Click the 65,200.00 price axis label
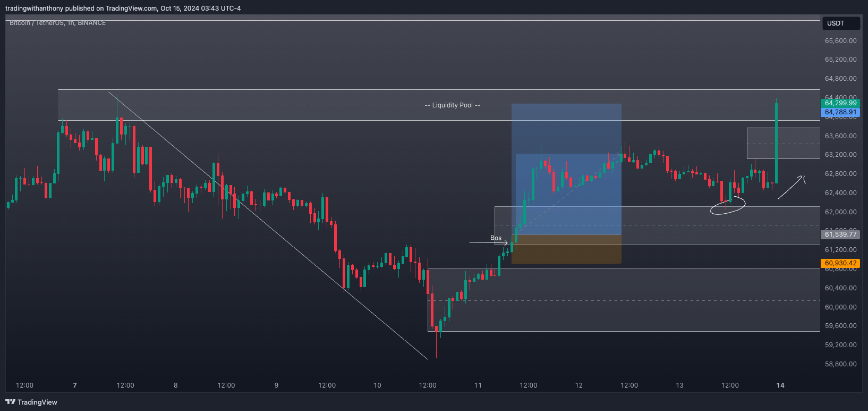 (840, 60)
